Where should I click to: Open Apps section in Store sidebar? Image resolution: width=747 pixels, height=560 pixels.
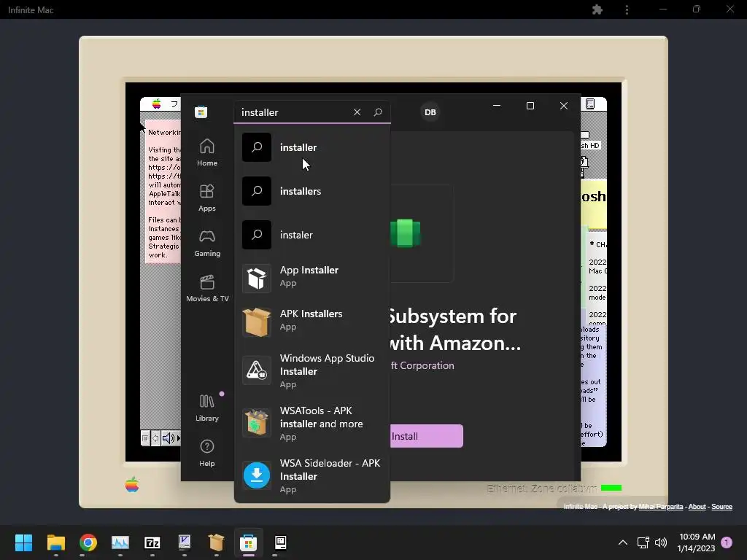pos(206,198)
